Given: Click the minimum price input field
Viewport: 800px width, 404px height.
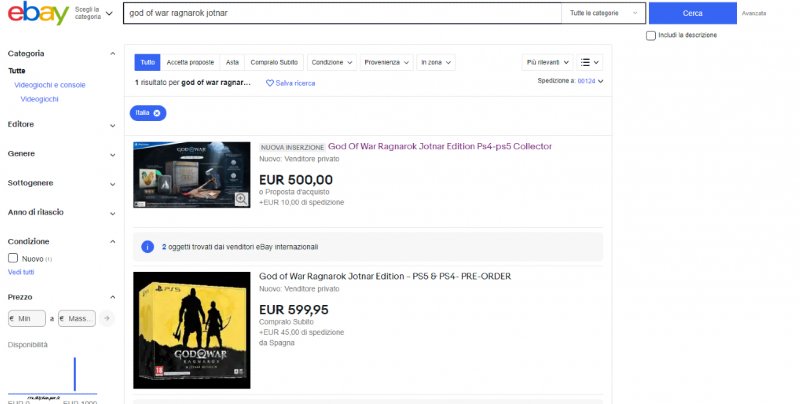Looking at the screenshot, I should [x=28, y=318].
